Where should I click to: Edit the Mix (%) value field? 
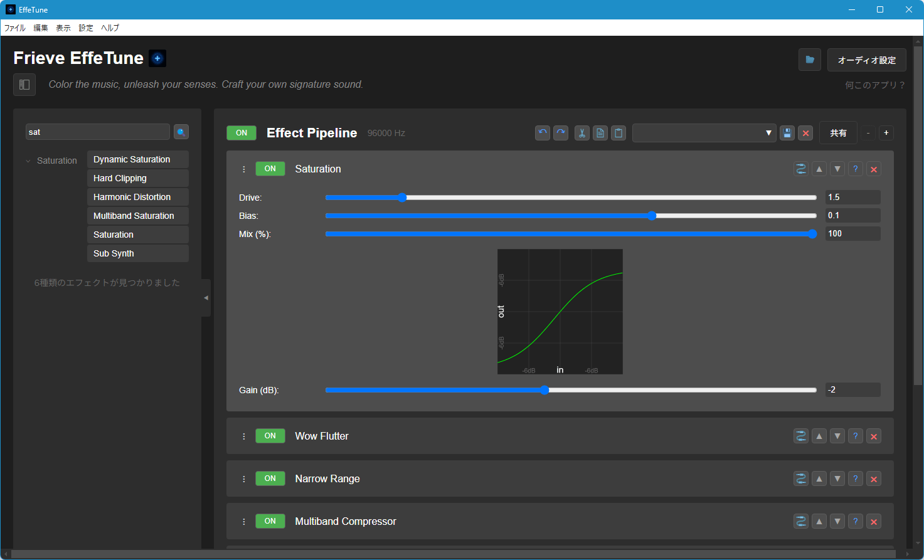(853, 233)
